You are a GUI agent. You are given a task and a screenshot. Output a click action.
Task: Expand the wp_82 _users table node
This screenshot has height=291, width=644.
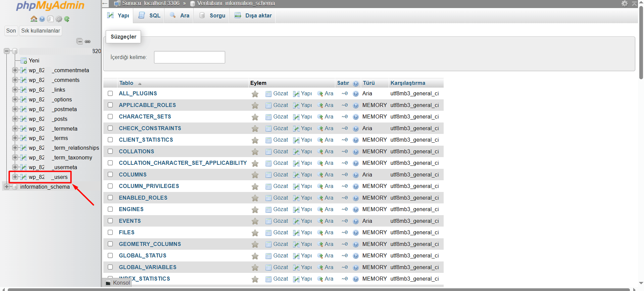pyautogui.click(x=15, y=177)
